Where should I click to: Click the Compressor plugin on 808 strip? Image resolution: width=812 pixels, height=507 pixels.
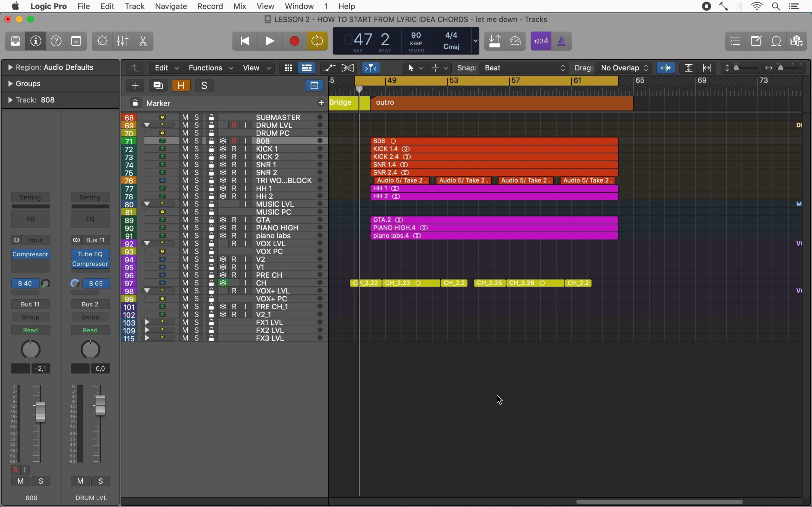(30, 254)
